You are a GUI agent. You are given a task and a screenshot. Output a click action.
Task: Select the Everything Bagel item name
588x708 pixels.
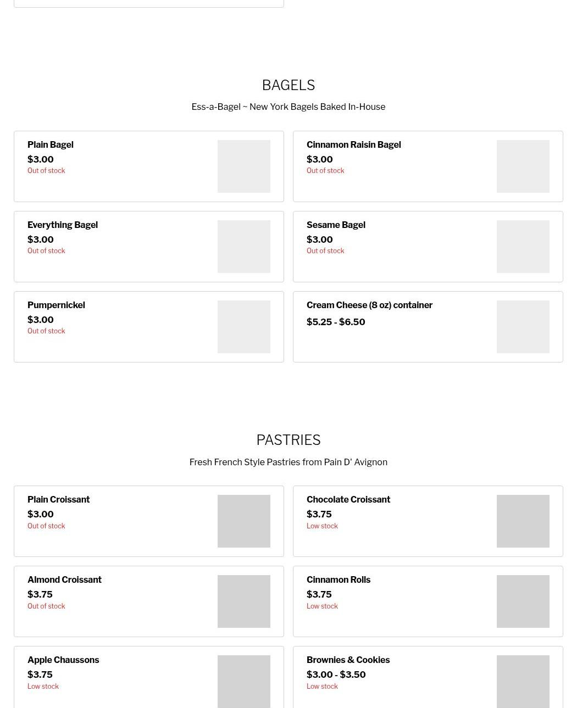pyautogui.click(x=63, y=225)
